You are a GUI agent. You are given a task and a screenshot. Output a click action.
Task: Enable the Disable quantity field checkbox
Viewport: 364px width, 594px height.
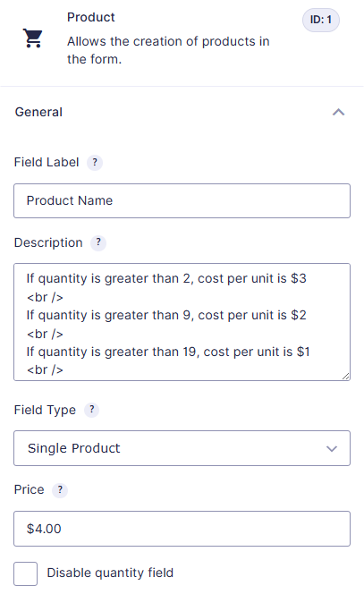pos(25,573)
